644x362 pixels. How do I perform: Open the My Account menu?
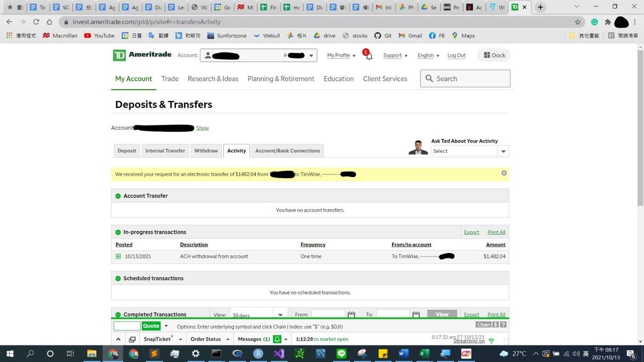click(134, 79)
